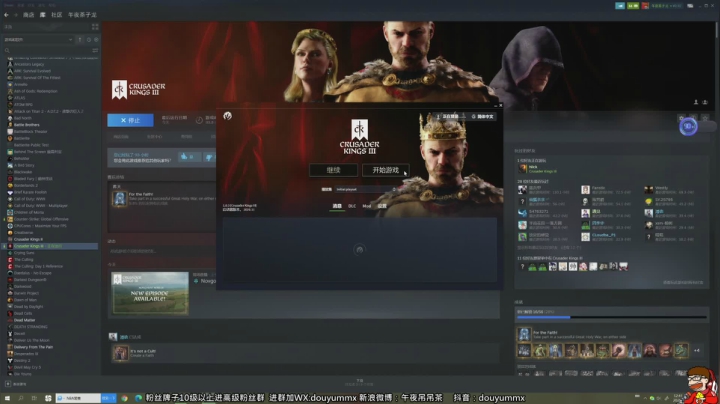720x404 pixels.
Task: Click the Paradox logo in the launcher
Action: pyautogui.click(x=227, y=116)
